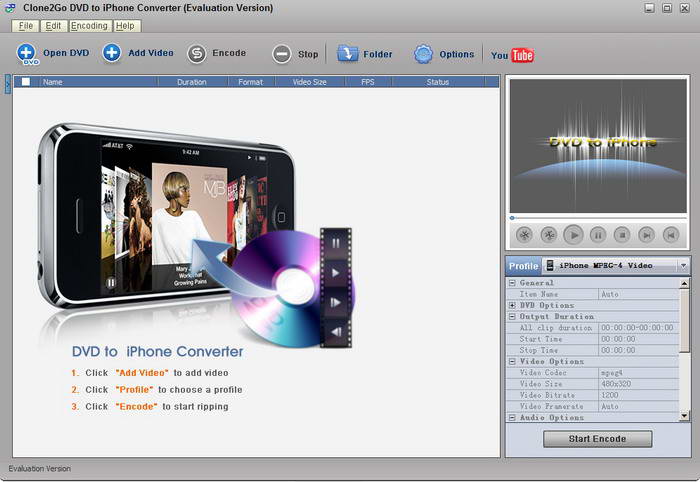This screenshot has width=700, height=482.
Task: Click the Video Bitrate value '1200'
Action: tap(638, 395)
